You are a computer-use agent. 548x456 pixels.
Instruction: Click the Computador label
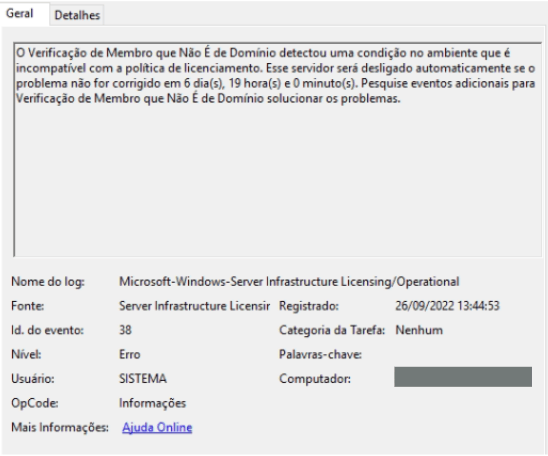pos(315,378)
